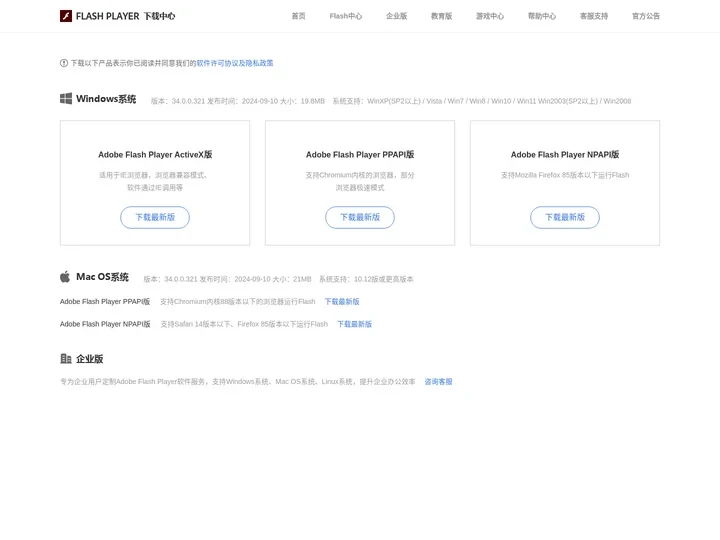Click the Adobe Flash Player ActiveX版 card title
Viewport: 720px width, 540px height.
(x=155, y=155)
